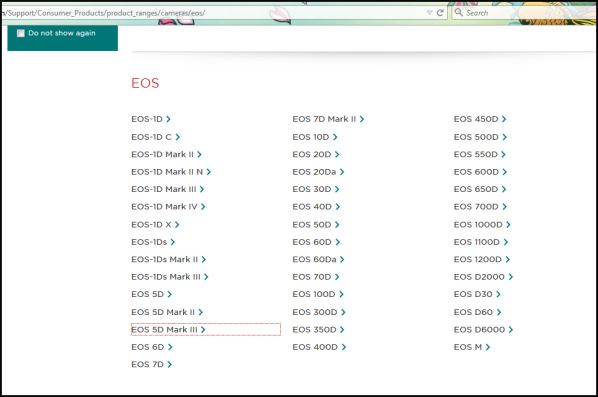Open the EOS M link
The image size is (598, 397).
(472, 347)
